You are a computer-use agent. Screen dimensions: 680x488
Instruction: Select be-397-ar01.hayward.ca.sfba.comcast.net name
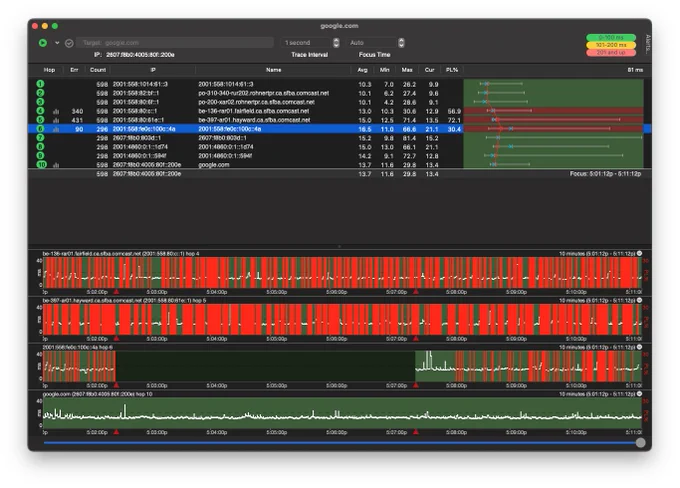[254, 120]
